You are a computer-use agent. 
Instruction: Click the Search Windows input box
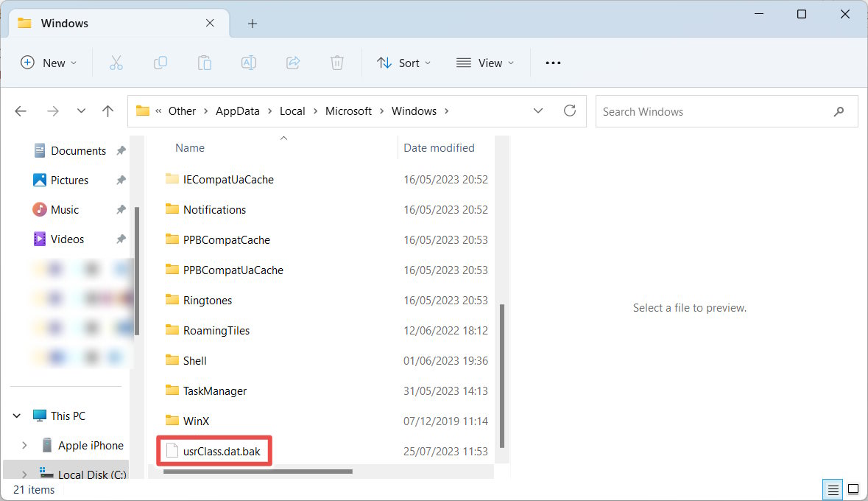click(714, 112)
